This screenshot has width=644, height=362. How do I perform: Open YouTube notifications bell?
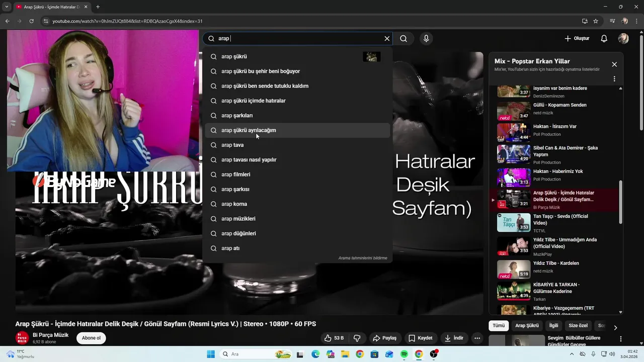[604, 39]
